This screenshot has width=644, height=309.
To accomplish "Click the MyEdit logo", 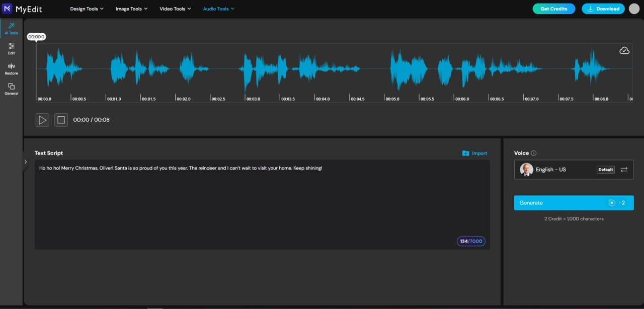I will tap(22, 9).
